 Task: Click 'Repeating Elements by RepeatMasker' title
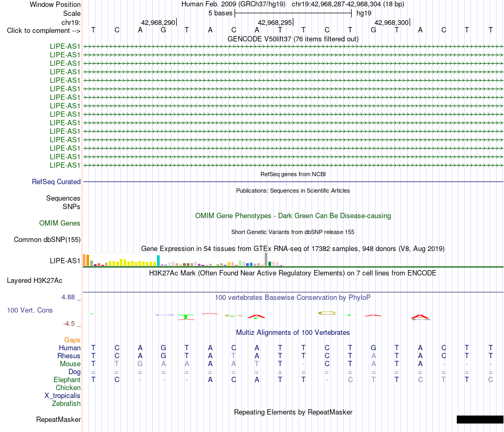tap(293, 412)
